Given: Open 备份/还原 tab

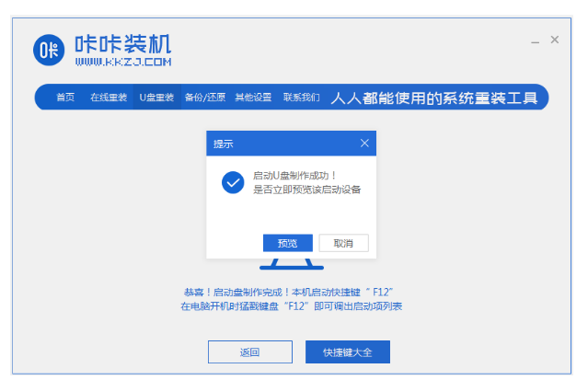Looking at the screenshot, I should tap(205, 98).
